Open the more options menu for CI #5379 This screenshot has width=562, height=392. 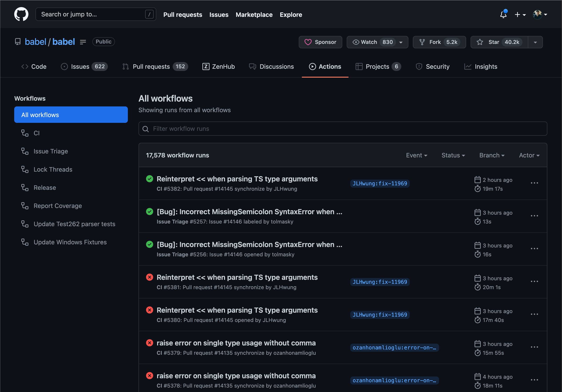point(534,347)
